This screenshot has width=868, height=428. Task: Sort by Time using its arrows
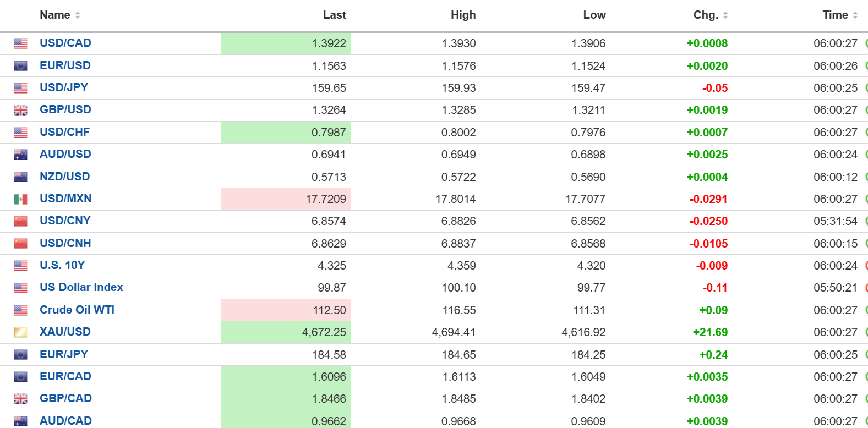[855, 15]
